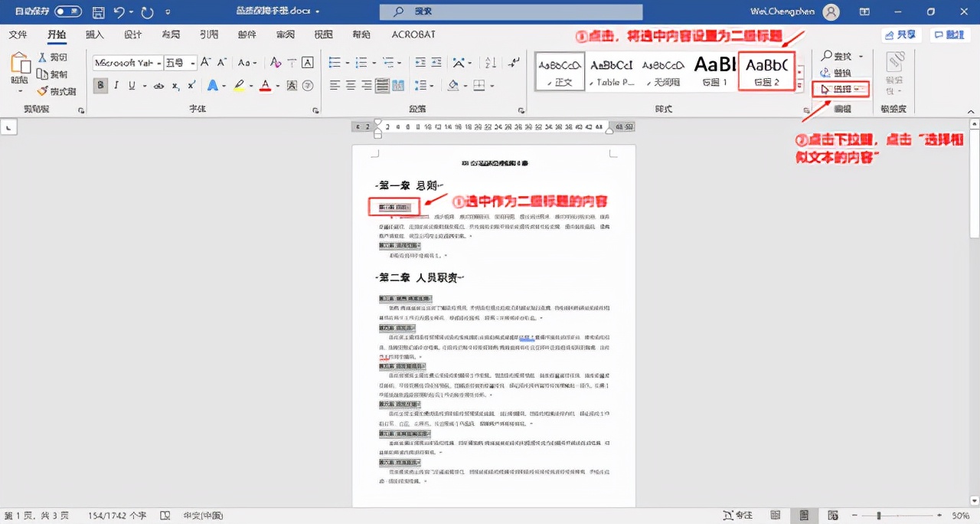This screenshot has height=524, width=980.
Task: Switch to the ACROBAT tab
Action: click(x=413, y=34)
